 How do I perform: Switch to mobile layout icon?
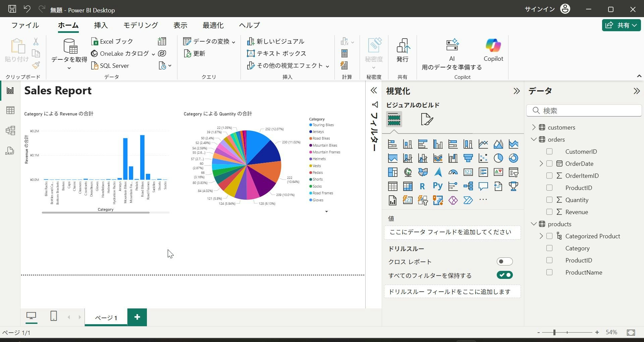point(53,316)
